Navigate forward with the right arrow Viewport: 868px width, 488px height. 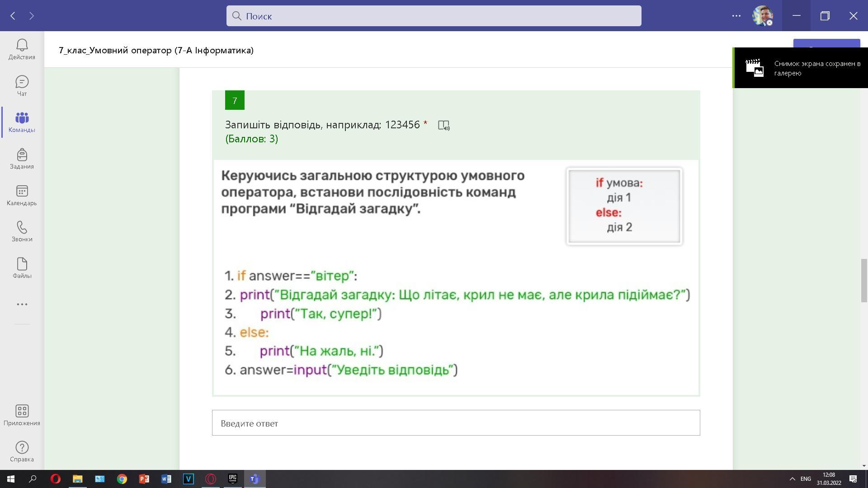point(32,16)
